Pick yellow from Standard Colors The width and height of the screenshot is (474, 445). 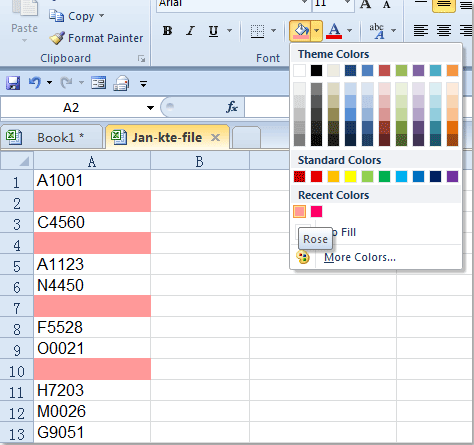click(350, 176)
